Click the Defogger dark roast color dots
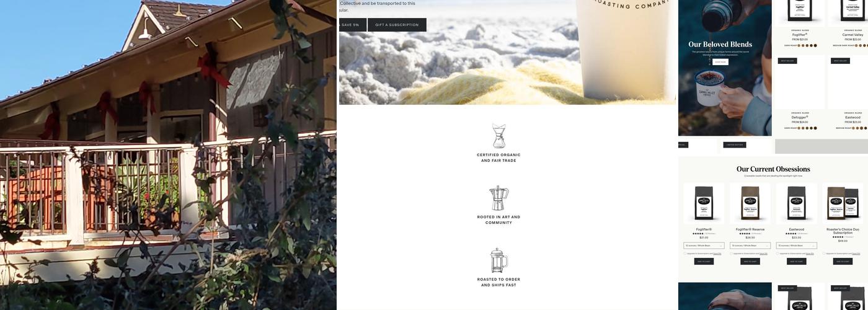This screenshot has height=310, width=868. 807,128
